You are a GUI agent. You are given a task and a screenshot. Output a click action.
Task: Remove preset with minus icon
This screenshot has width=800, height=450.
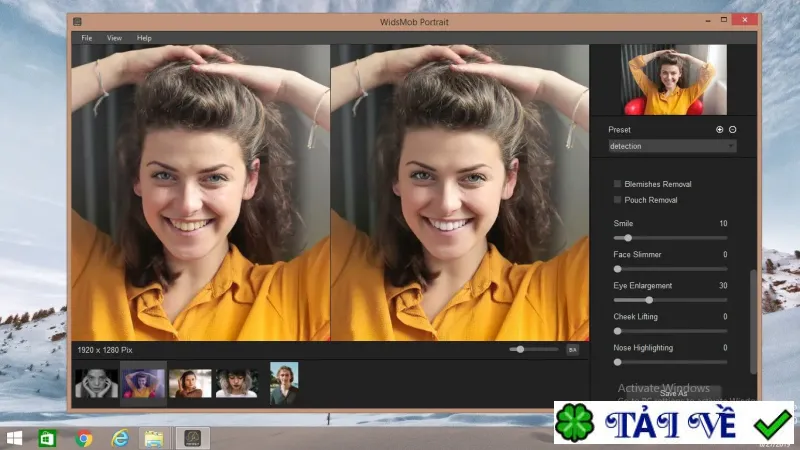click(x=733, y=130)
